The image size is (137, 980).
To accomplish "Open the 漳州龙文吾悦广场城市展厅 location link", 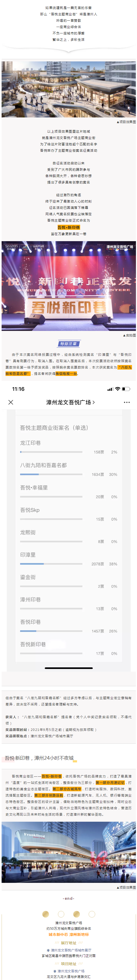I will pyautogui.click(x=71, y=950).
